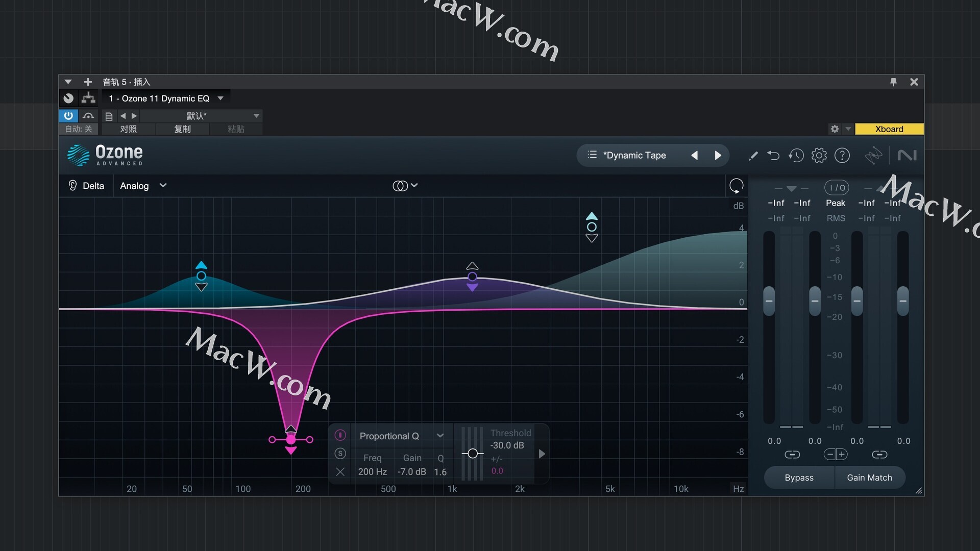Click the 复制 copy button

point(182,129)
